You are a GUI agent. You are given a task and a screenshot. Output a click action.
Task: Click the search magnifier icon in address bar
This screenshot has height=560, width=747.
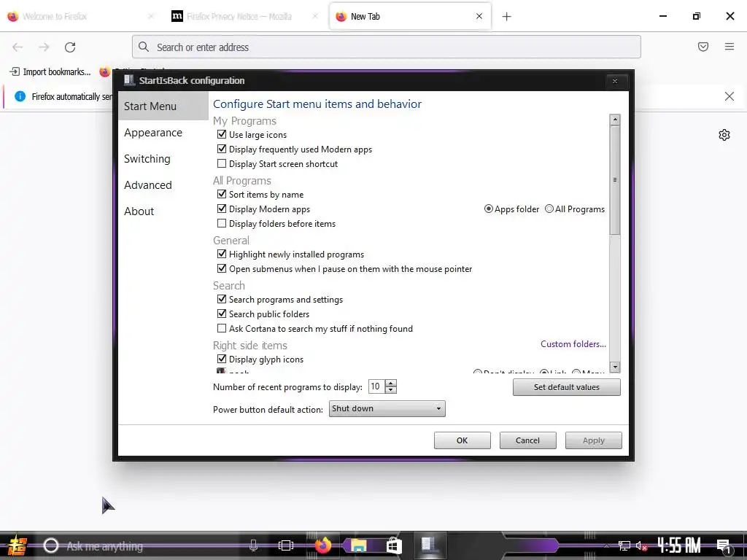(144, 47)
